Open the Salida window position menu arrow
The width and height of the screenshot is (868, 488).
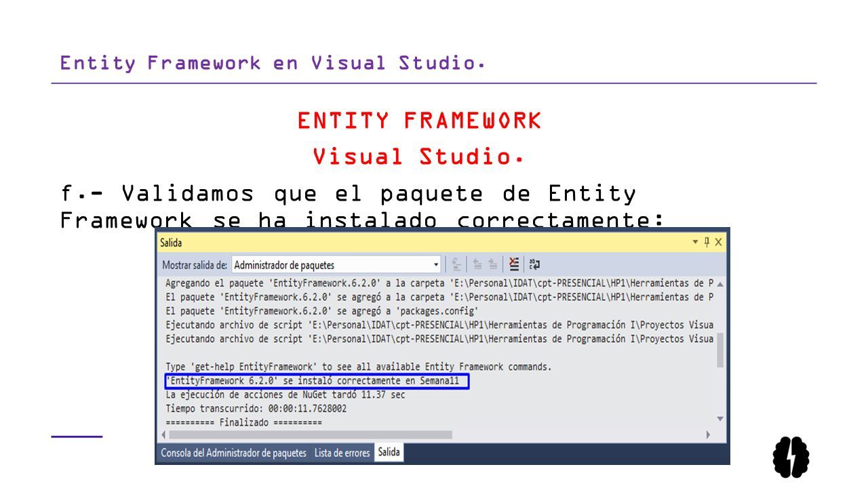695,242
